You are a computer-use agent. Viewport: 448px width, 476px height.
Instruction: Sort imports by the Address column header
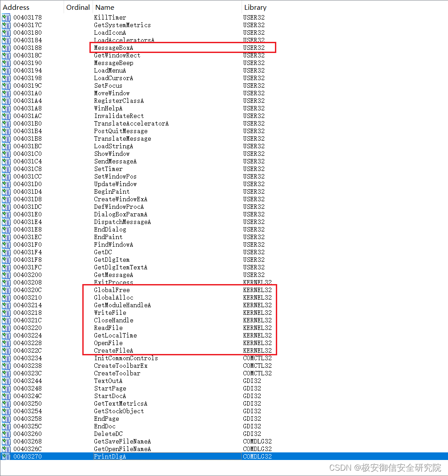[16, 7]
